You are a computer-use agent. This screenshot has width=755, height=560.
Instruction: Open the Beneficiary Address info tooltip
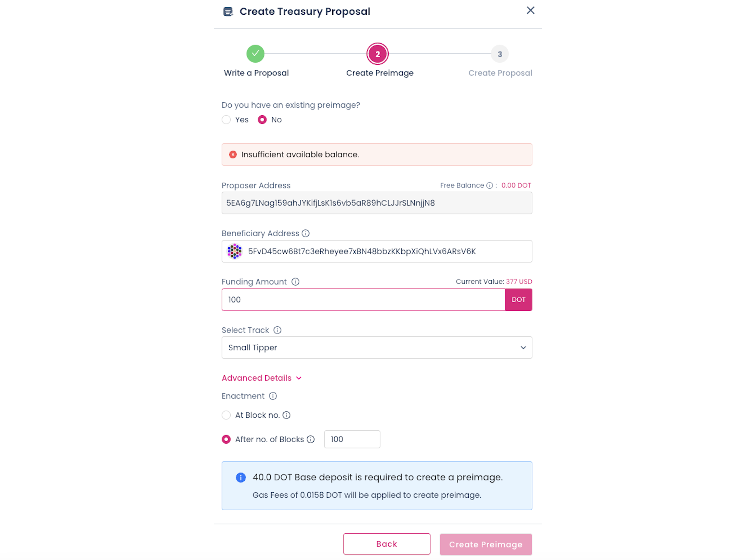coord(306,233)
